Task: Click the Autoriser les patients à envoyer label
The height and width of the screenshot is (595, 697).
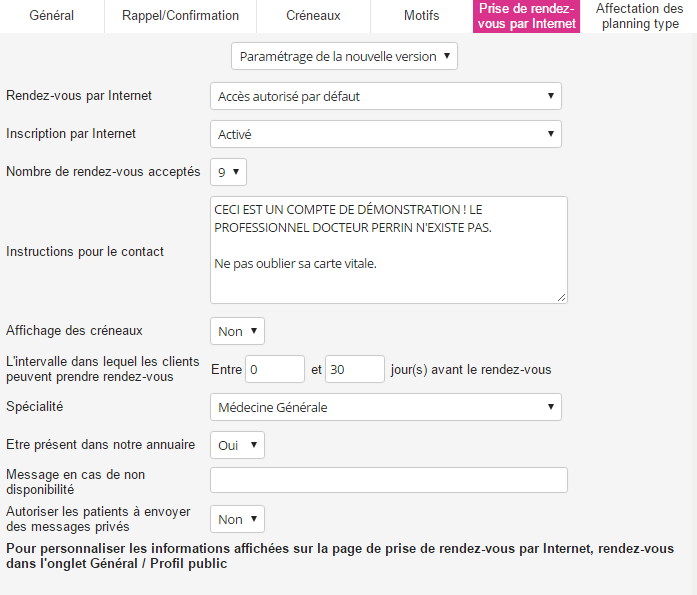Action: tap(98, 519)
